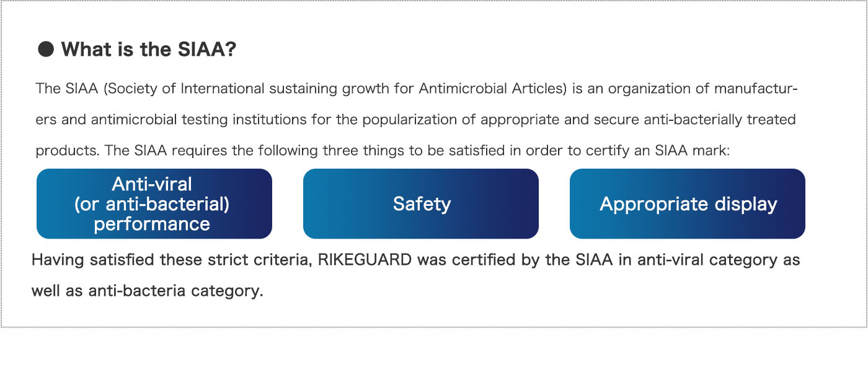Click the final line 'well as anti-bacteria category.'
The height and width of the screenshot is (372, 868).
tap(148, 291)
